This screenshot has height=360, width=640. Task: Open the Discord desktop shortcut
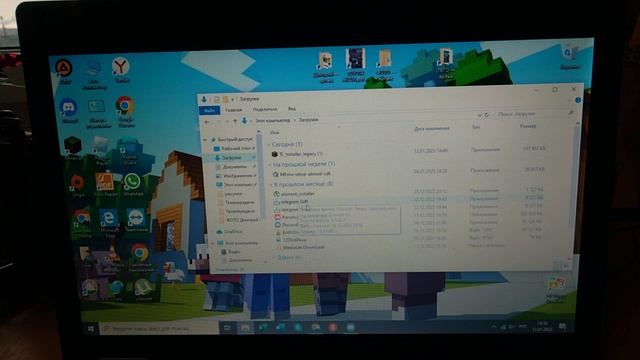pos(69,111)
